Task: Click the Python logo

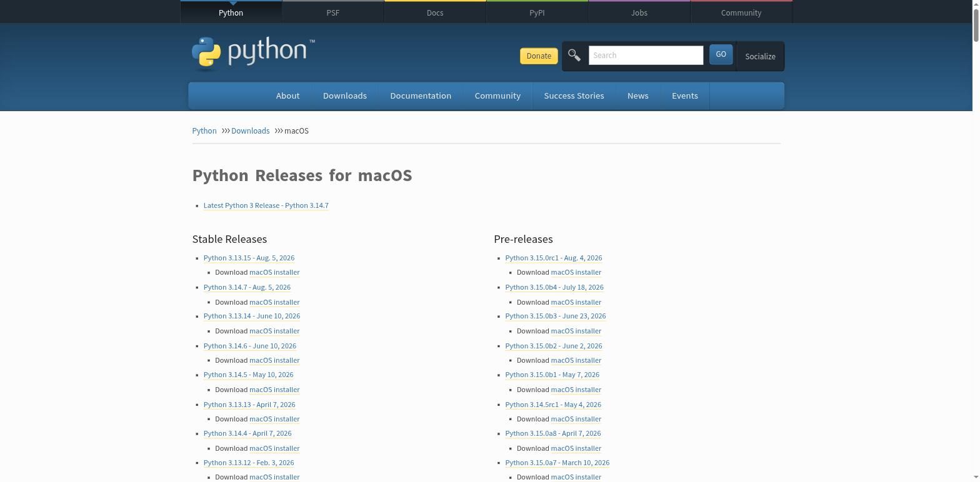Action: [253, 52]
